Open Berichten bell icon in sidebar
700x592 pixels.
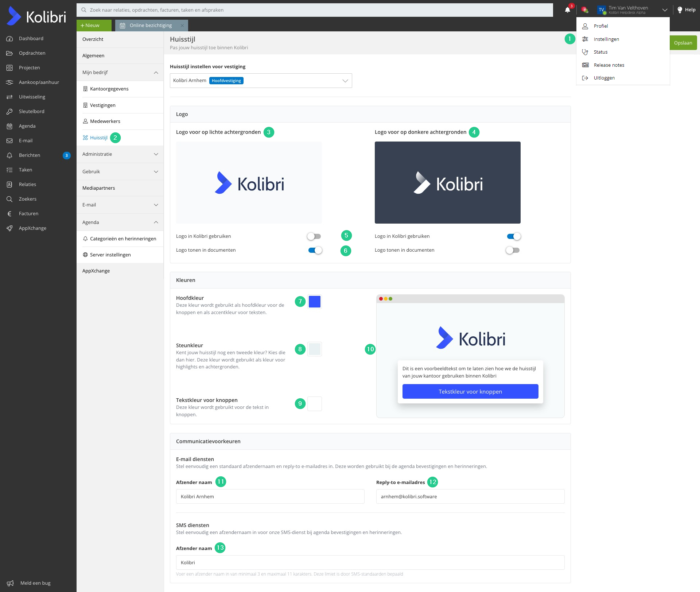(9, 155)
